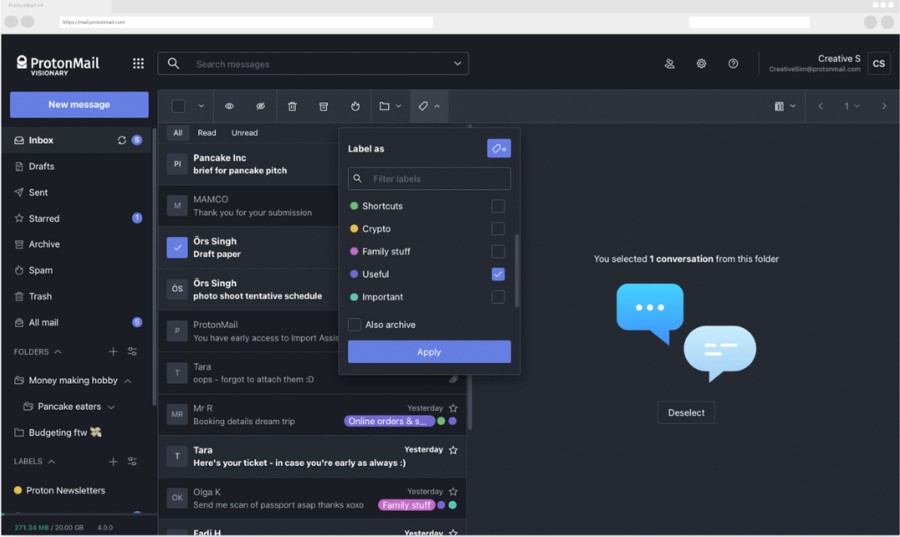Click the label list scrollbar in dropdown
This screenshot has width=900, height=537.
(x=517, y=270)
